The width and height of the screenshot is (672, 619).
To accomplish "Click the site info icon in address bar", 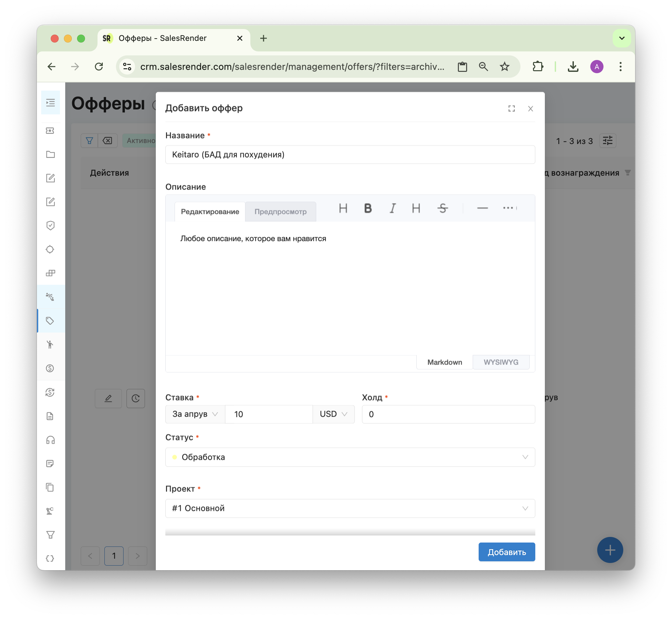I will (x=127, y=67).
